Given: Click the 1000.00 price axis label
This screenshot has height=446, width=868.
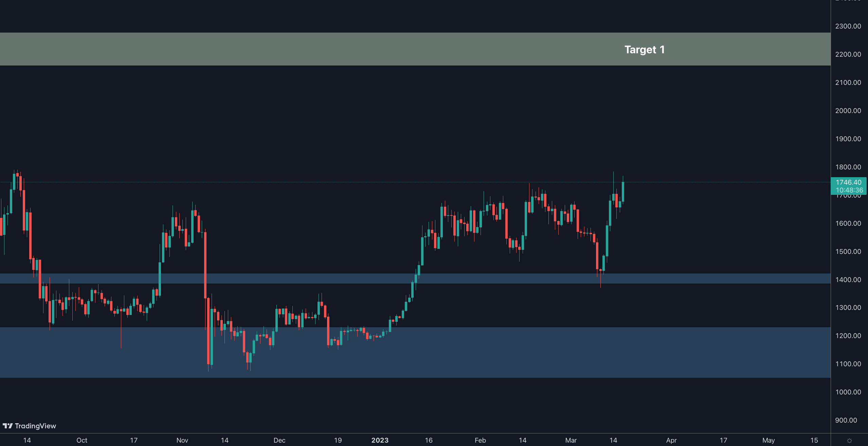Looking at the screenshot, I should [848, 392].
